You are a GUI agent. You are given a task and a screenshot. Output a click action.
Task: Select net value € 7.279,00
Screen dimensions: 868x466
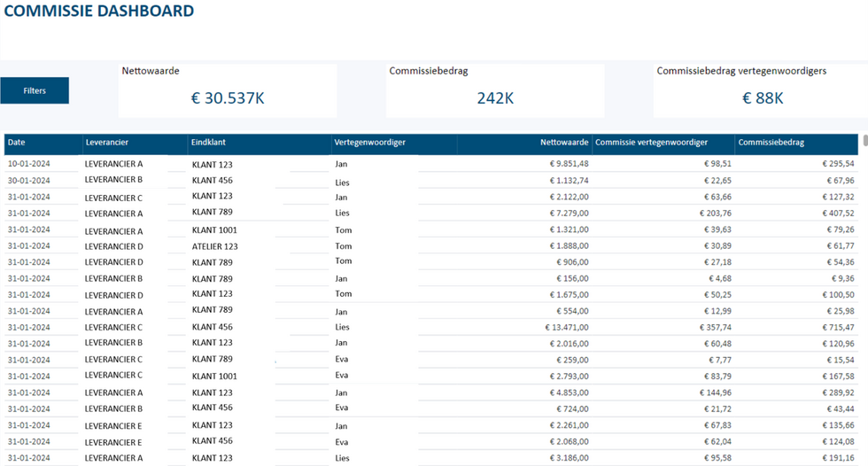569,214
